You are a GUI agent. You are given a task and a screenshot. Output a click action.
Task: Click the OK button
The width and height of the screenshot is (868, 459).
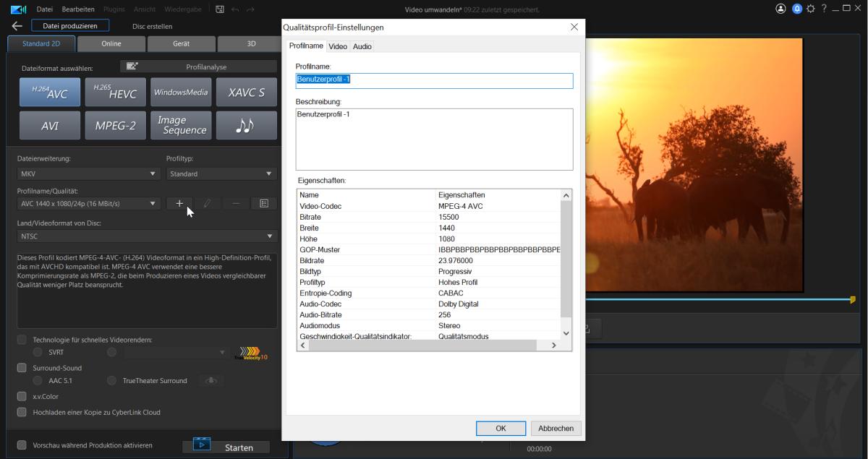[501, 429]
